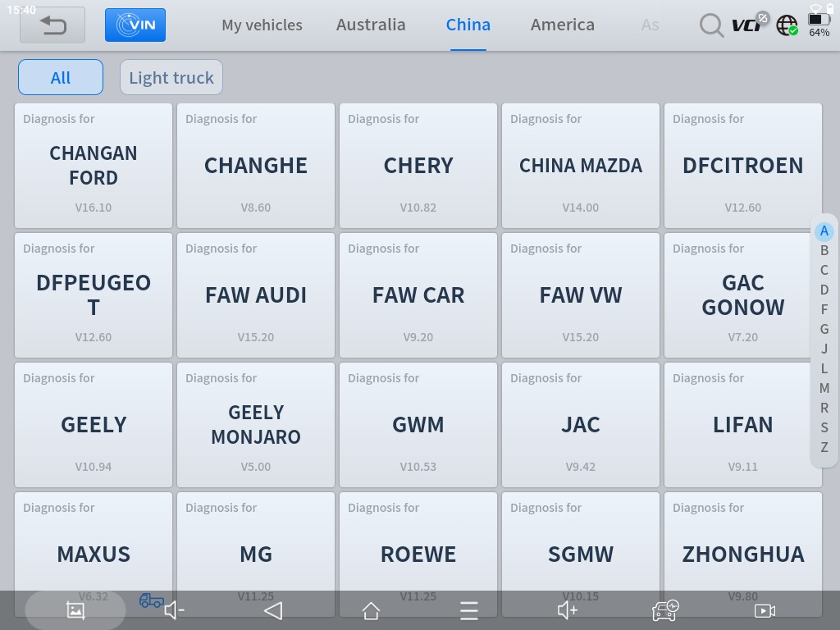The height and width of the screenshot is (630, 840).
Task: Tap the VIN scan button
Action: pyautogui.click(x=135, y=25)
